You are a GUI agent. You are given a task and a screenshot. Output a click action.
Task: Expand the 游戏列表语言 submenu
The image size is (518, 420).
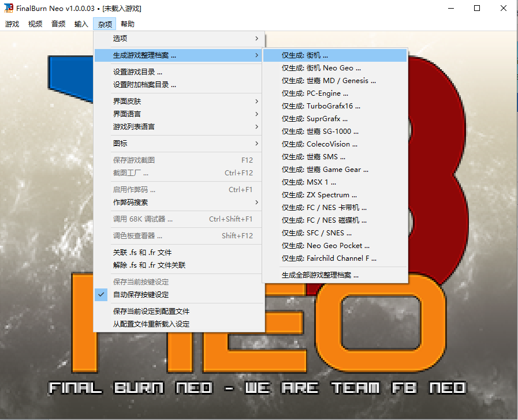coord(180,127)
